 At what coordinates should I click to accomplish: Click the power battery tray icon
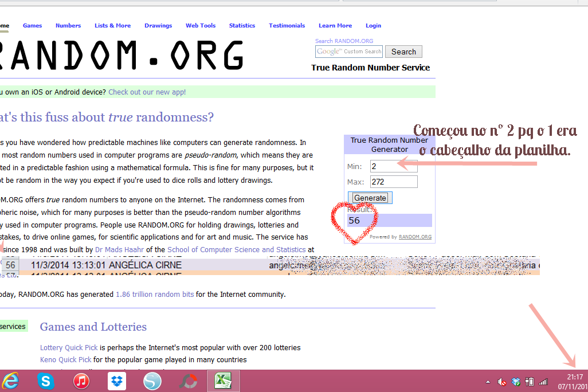[529, 382]
